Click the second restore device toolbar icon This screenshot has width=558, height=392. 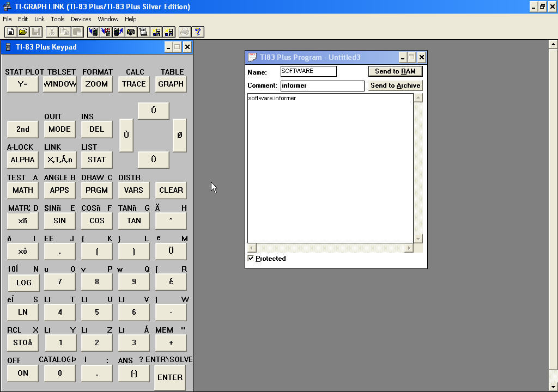click(169, 32)
